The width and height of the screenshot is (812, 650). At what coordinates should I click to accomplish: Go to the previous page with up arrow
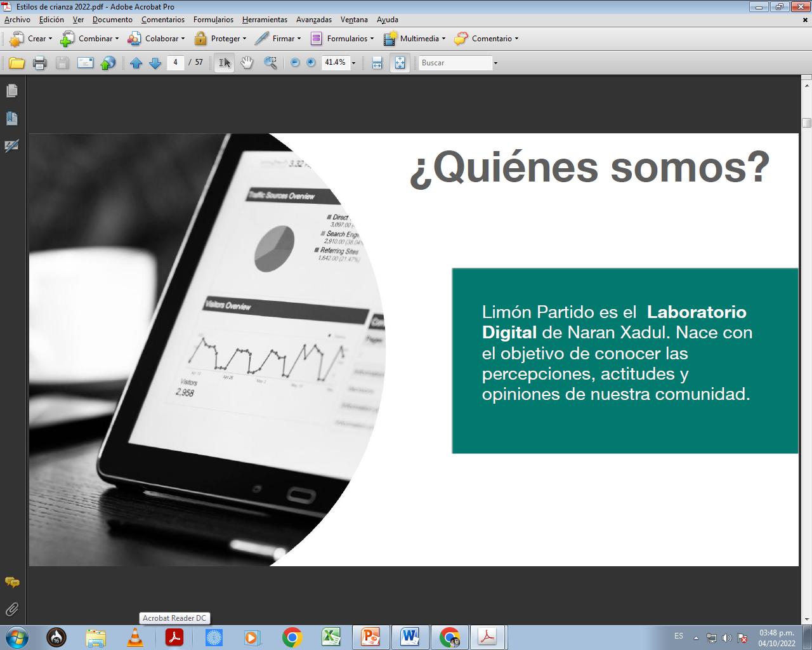(x=136, y=63)
